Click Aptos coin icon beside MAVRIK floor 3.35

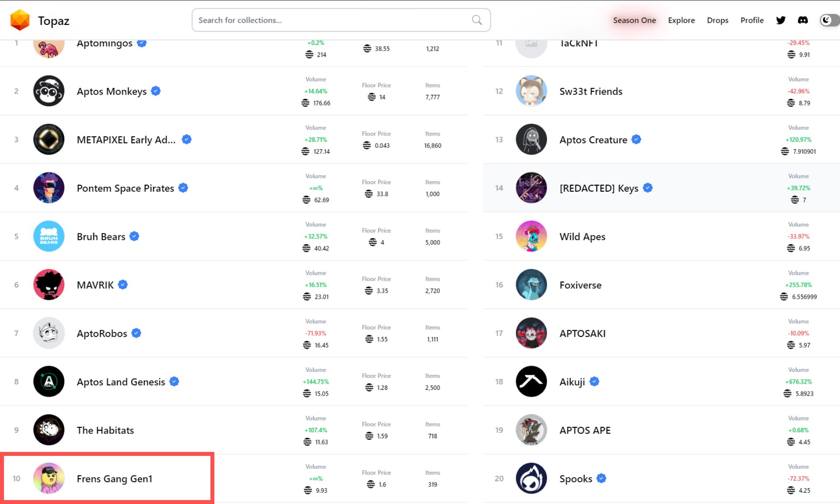[369, 290]
